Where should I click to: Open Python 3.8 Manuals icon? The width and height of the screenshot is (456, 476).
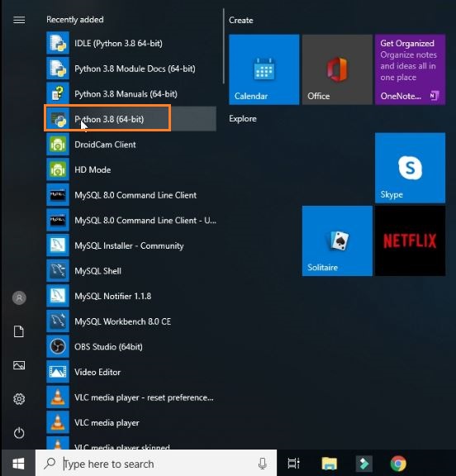point(58,93)
